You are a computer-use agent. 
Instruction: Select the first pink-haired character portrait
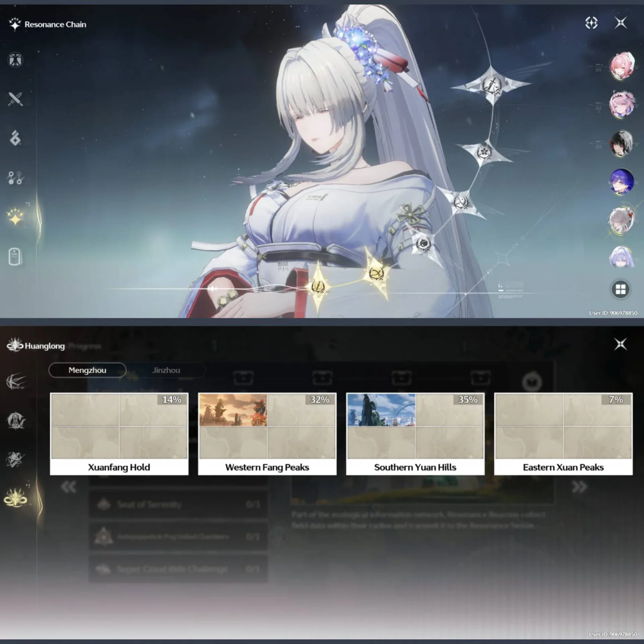point(622,65)
